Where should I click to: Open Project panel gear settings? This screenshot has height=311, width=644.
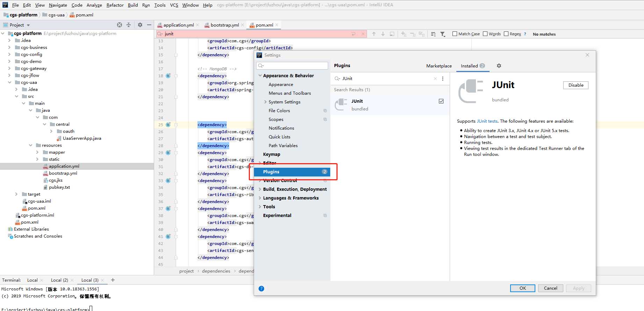(x=140, y=25)
